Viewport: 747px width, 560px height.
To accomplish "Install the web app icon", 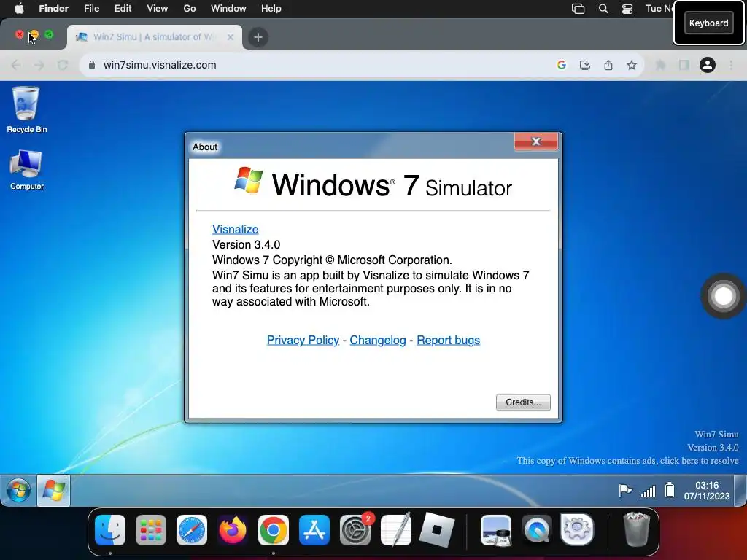I will click(x=585, y=65).
